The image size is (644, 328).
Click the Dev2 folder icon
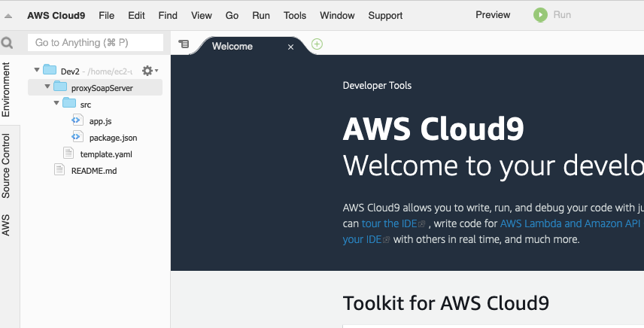50,70
